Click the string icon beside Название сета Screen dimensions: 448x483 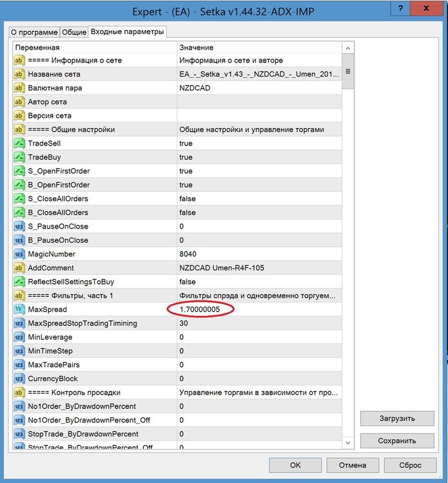(x=19, y=74)
